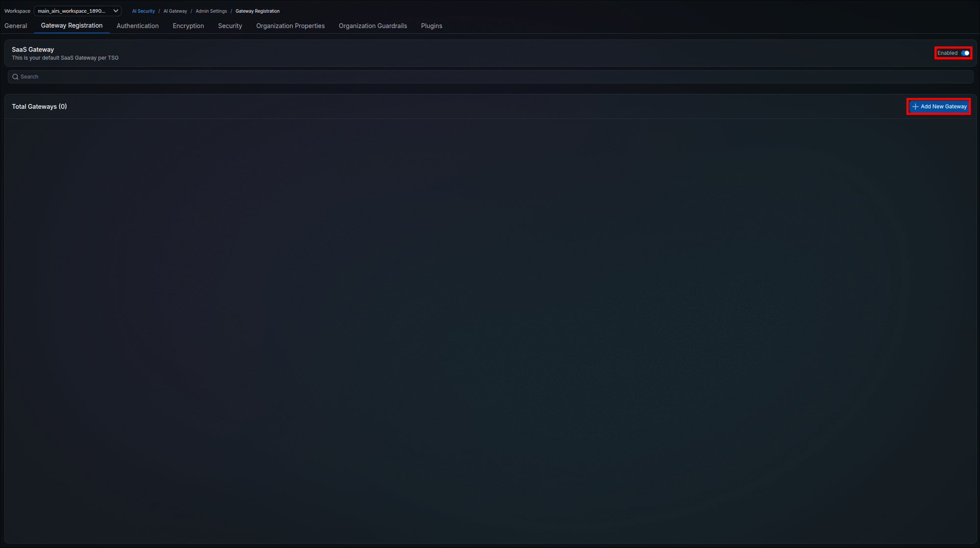Click the search magnifier icon
The width and height of the screenshot is (980, 548).
(x=15, y=77)
